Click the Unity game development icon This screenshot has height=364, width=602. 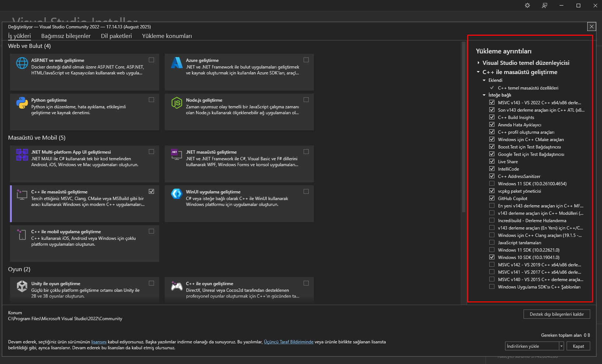(22, 286)
